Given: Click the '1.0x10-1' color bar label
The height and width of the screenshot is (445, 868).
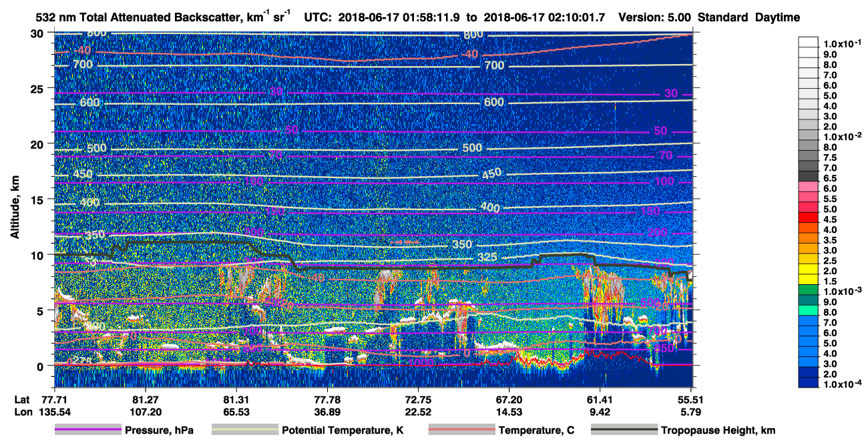Looking at the screenshot, I should 843,43.
